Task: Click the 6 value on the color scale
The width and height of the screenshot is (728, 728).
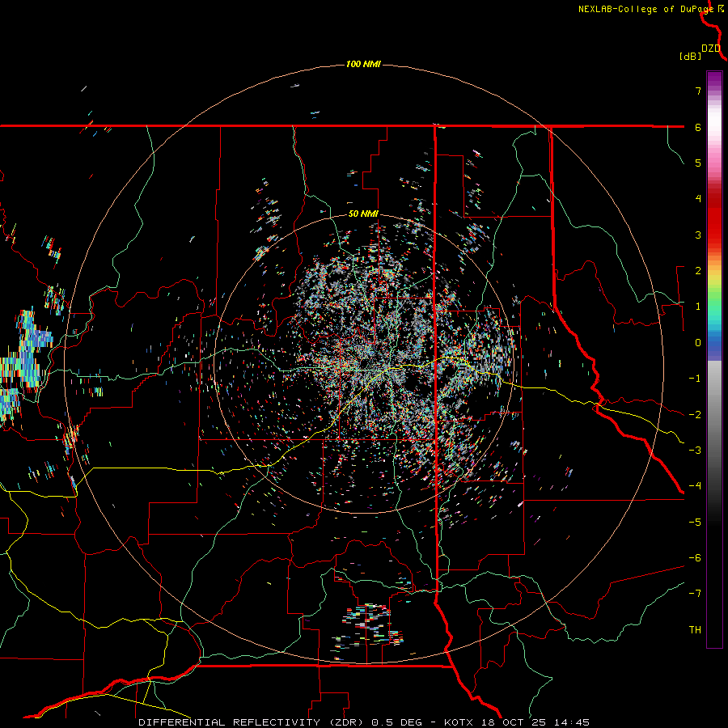Action: [698, 127]
